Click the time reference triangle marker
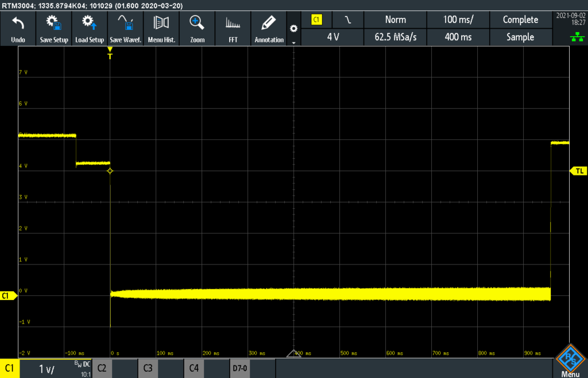Viewport: 588px width, 378px height. (x=293, y=353)
